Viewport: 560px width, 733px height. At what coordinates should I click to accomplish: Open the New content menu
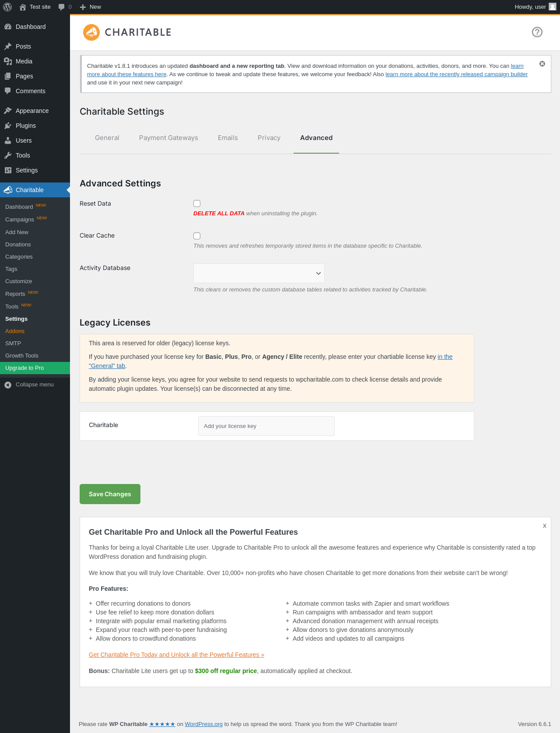tap(91, 7)
